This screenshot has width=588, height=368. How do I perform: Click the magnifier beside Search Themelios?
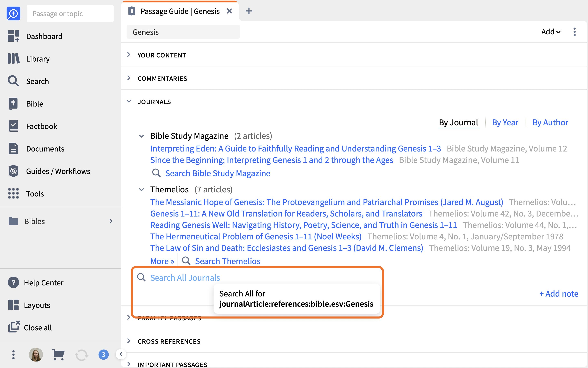(x=186, y=261)
